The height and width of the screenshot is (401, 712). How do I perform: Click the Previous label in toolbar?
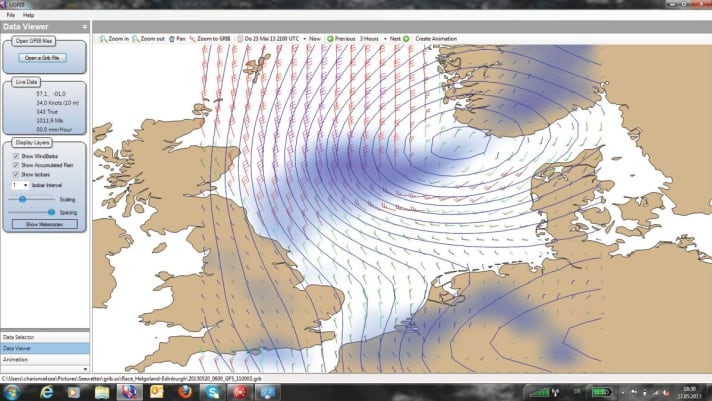point(345,39)
